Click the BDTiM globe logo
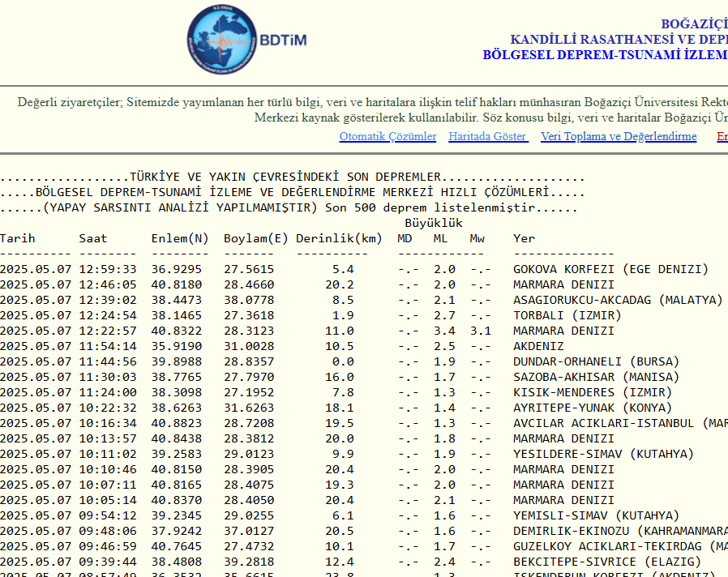This screenshot has height=577, width=728. point(221,39)
